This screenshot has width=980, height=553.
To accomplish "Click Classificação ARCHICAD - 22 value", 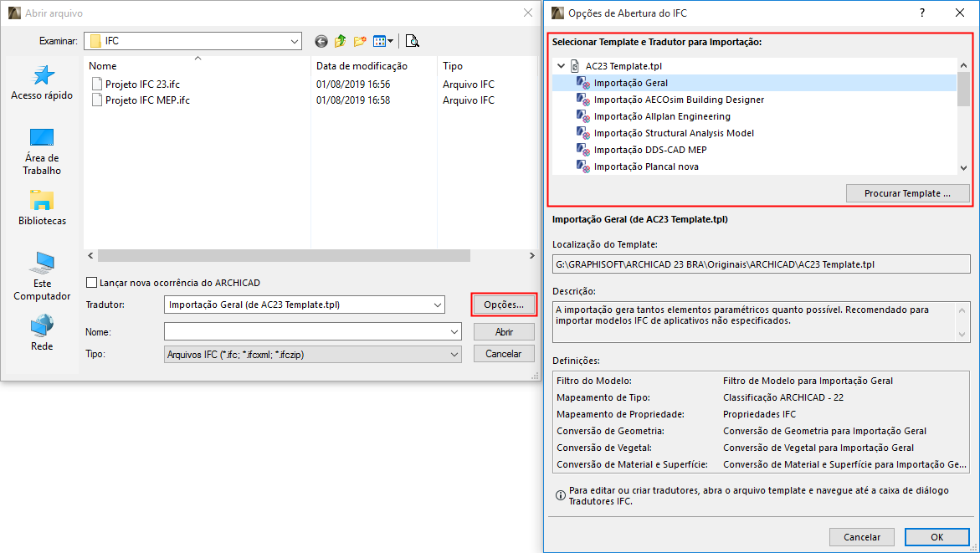I will 783,397.
